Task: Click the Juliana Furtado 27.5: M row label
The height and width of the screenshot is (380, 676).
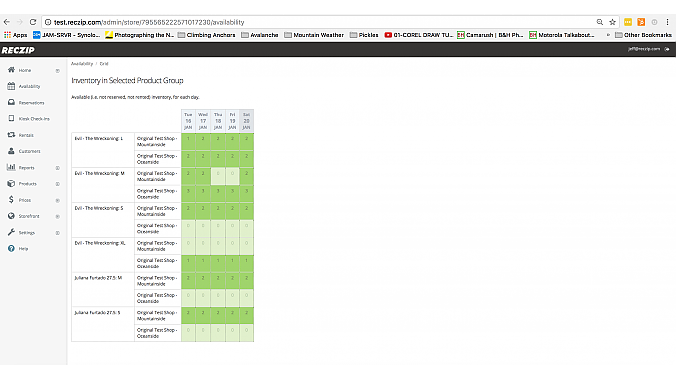Action: pyautogui.click(x=98, y=278)
